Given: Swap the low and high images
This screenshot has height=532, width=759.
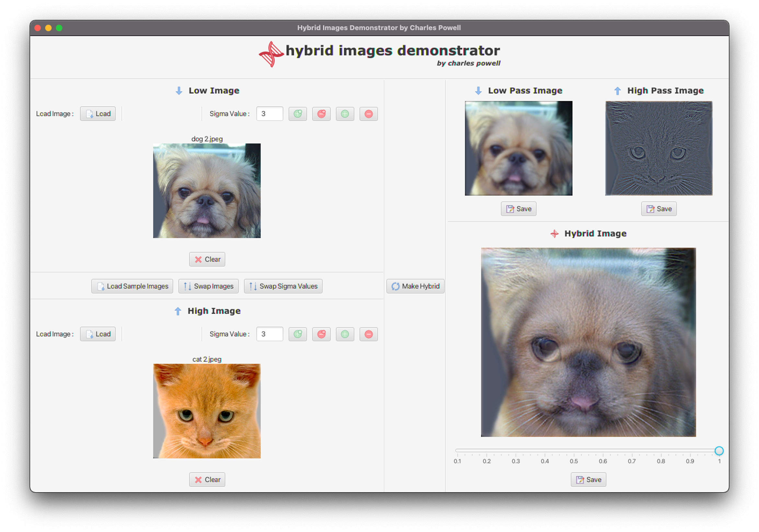Looking at the screenshot, I should [x=208, y=286].
